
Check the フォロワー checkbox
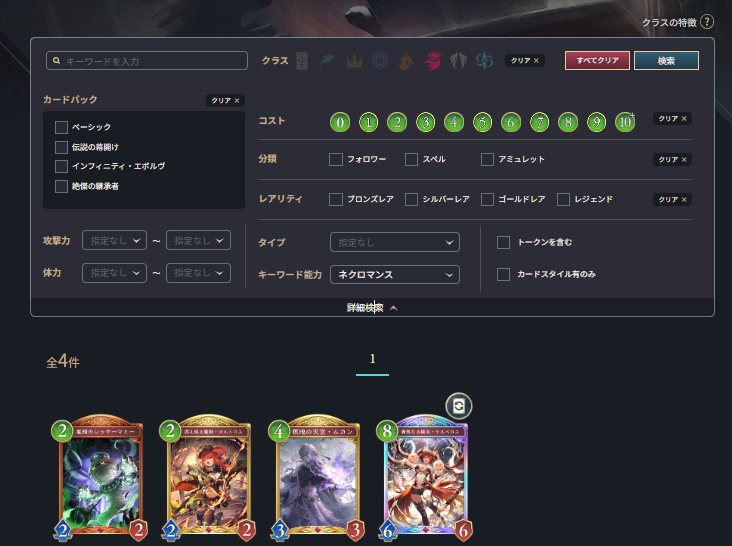click(336, 159)
